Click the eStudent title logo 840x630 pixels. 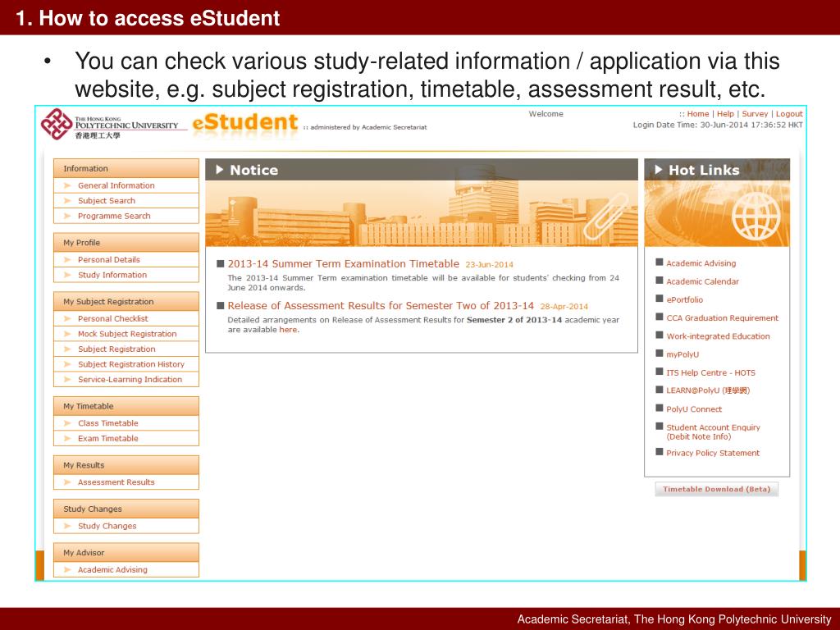(x=244, y=123)
